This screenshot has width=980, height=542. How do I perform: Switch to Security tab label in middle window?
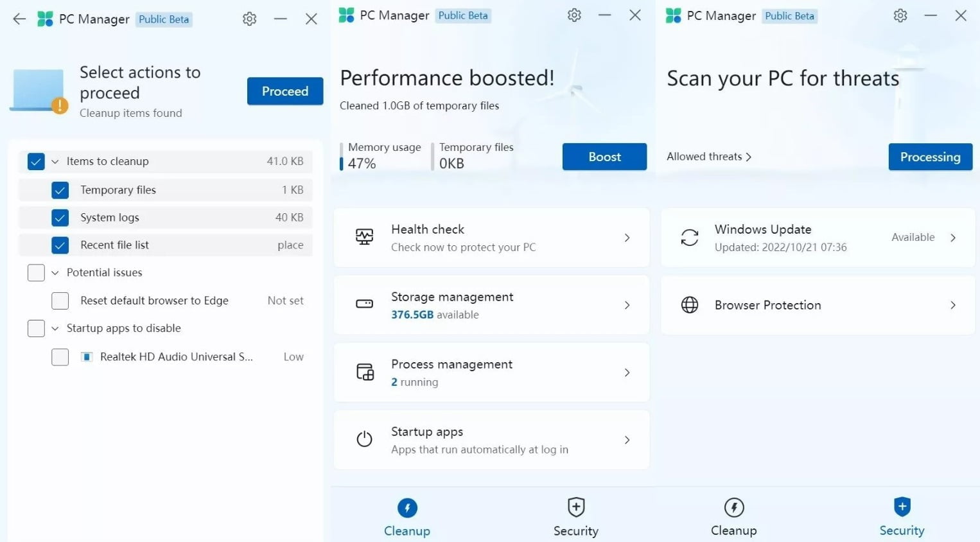[576, 531]
